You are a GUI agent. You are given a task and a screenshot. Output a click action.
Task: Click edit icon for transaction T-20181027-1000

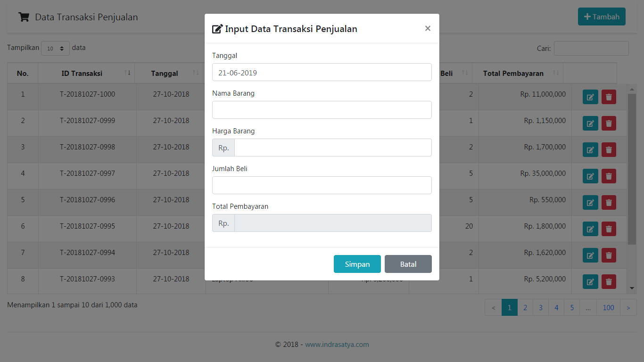click(x=590, y=97)
